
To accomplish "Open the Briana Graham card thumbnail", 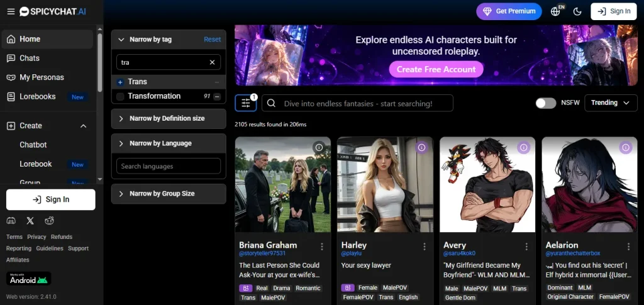I will point(283,185).
